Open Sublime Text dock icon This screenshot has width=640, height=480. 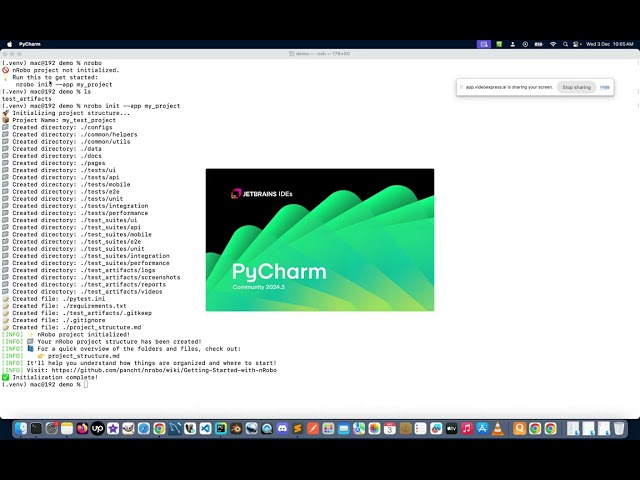pos(298,429)
